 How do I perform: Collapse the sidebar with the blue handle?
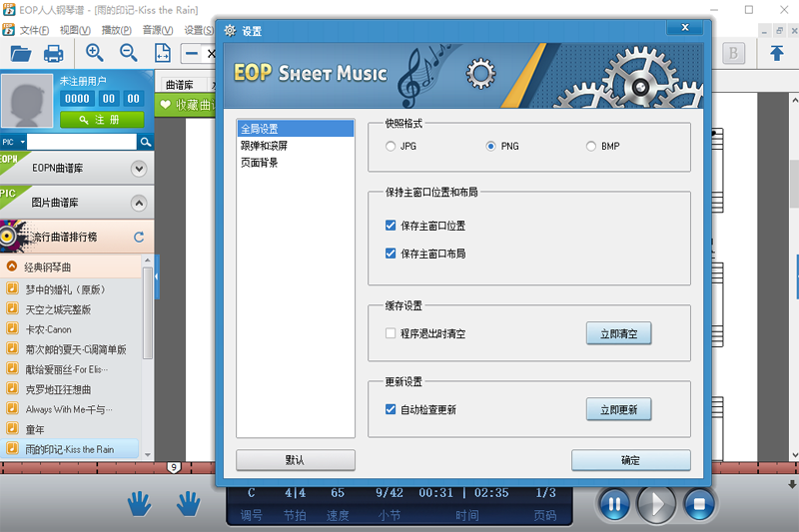[157, 276]
